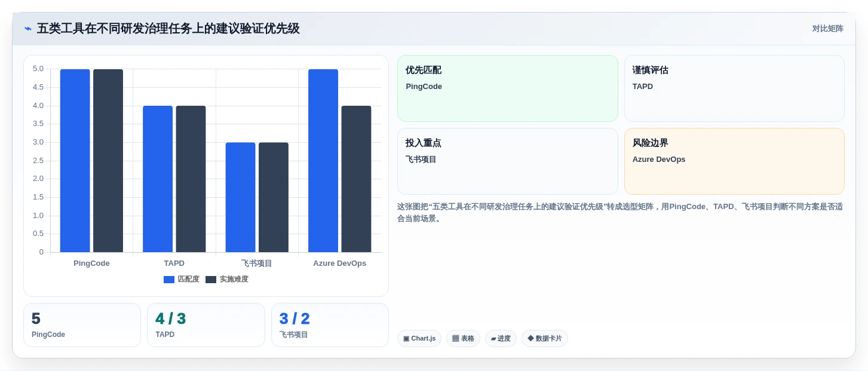
Task: Click the stat card showing 5 PingCode
Action: 82,325
